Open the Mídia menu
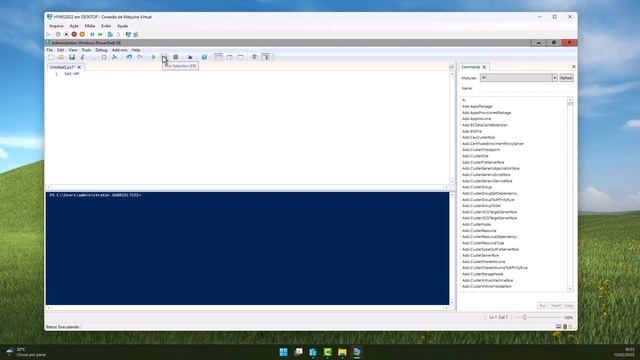The height and width of the screenshot is (360, 640). click(90, 26)
